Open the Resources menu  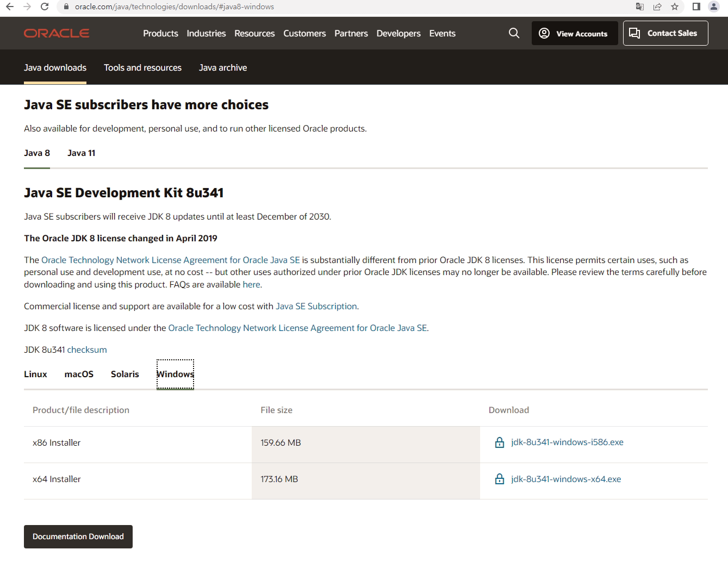click(254, 33)
